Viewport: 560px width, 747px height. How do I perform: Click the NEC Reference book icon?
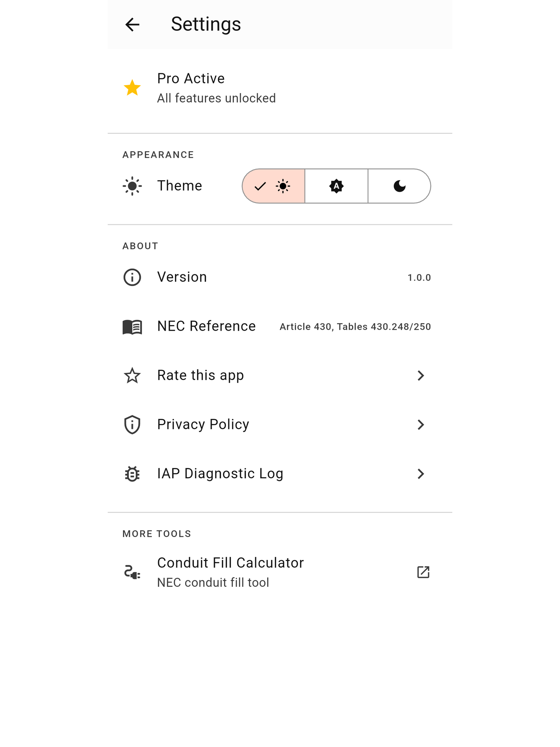132,327
